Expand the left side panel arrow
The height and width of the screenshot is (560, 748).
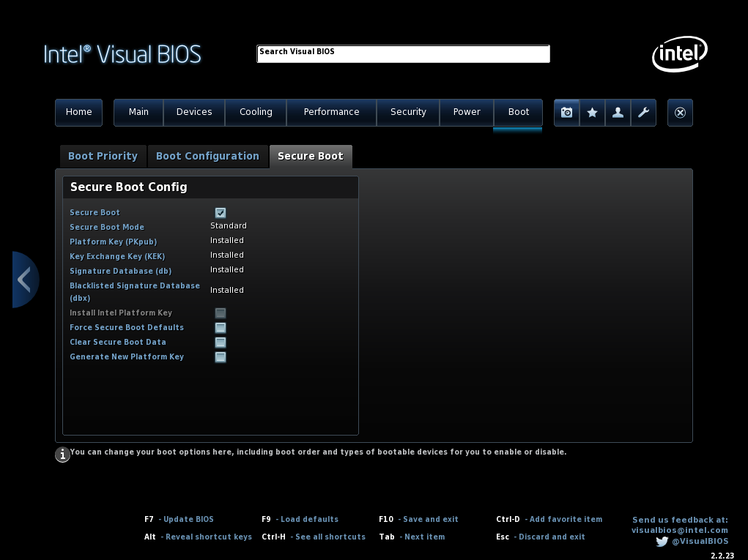click(x=24, y=280)
